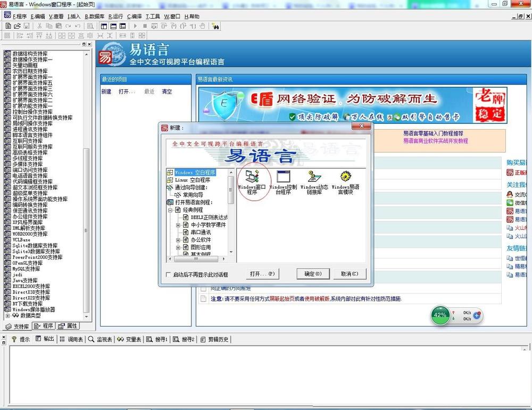Enable 启动后不再显示此对话框 checkbox

pos(169,274)
